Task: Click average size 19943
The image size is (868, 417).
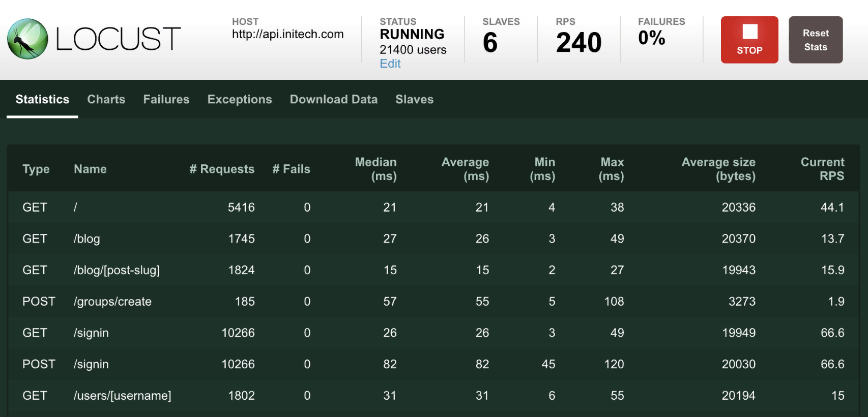Action: 739,270
